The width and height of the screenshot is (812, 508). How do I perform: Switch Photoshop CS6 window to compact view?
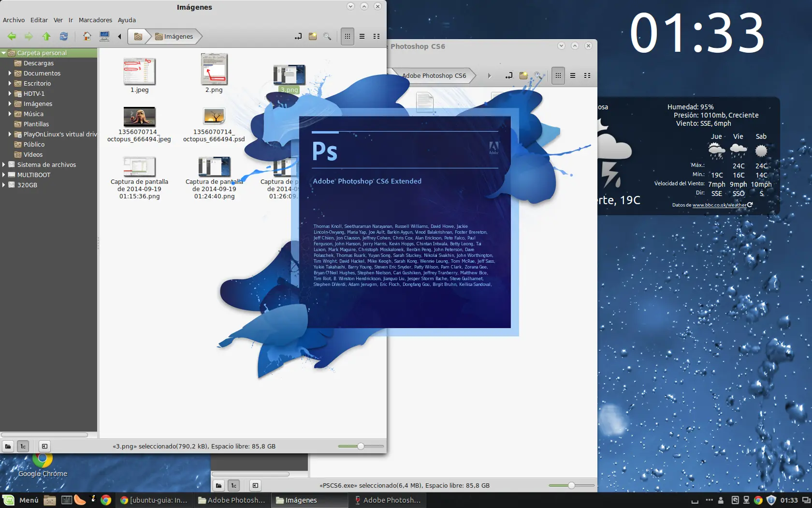[587, 75]
